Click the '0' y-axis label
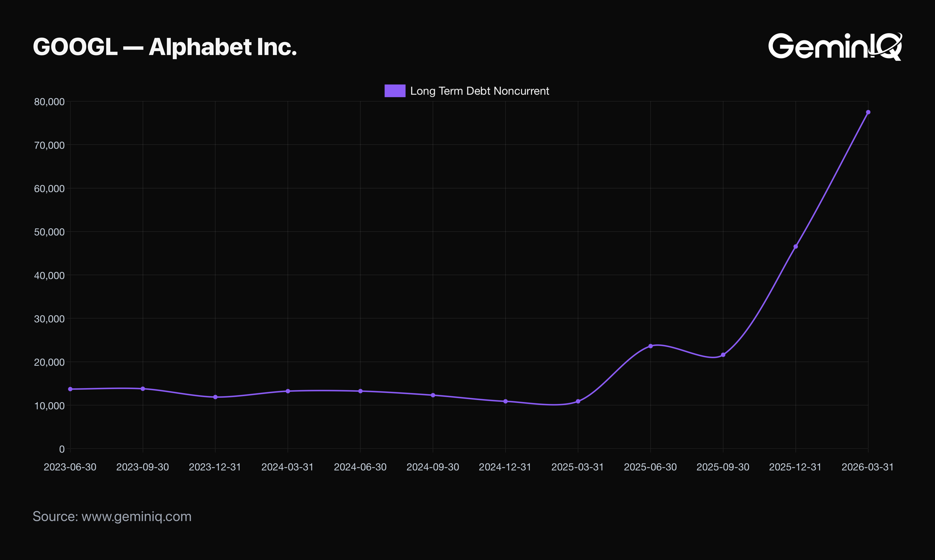 [62, 449]
